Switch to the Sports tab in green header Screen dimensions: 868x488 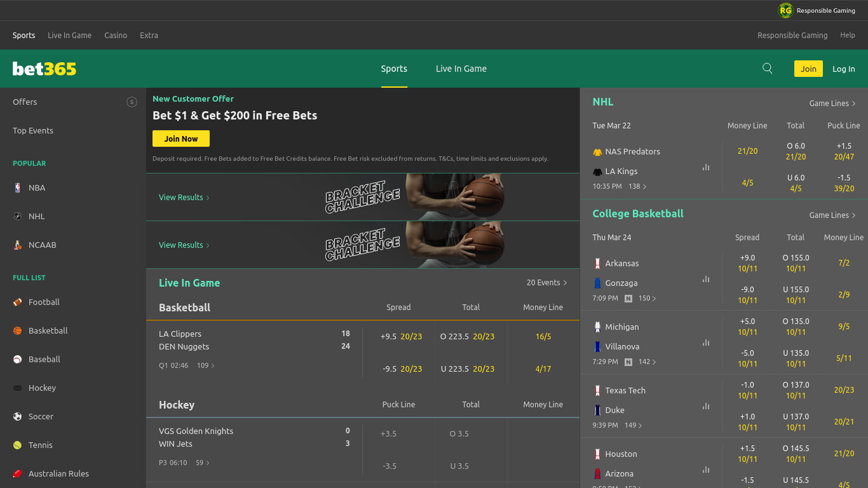coord(394,69)
